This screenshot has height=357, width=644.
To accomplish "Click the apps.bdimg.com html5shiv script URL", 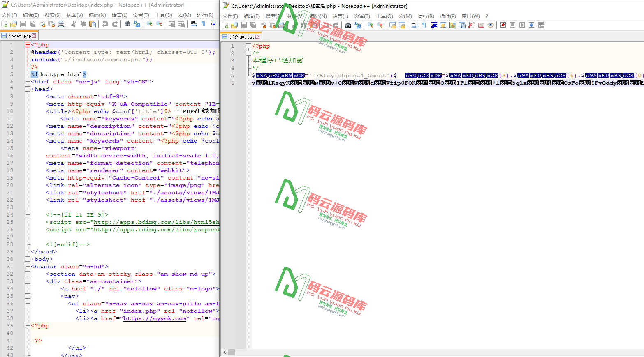I will coord(156,222).
